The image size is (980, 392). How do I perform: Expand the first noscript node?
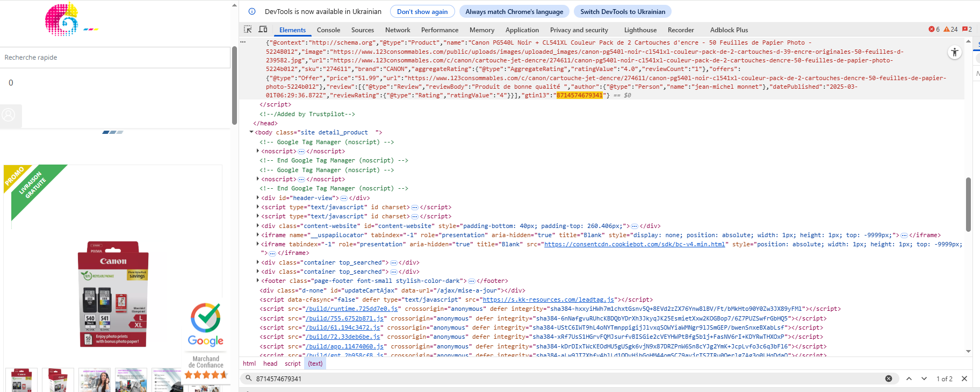258,151
